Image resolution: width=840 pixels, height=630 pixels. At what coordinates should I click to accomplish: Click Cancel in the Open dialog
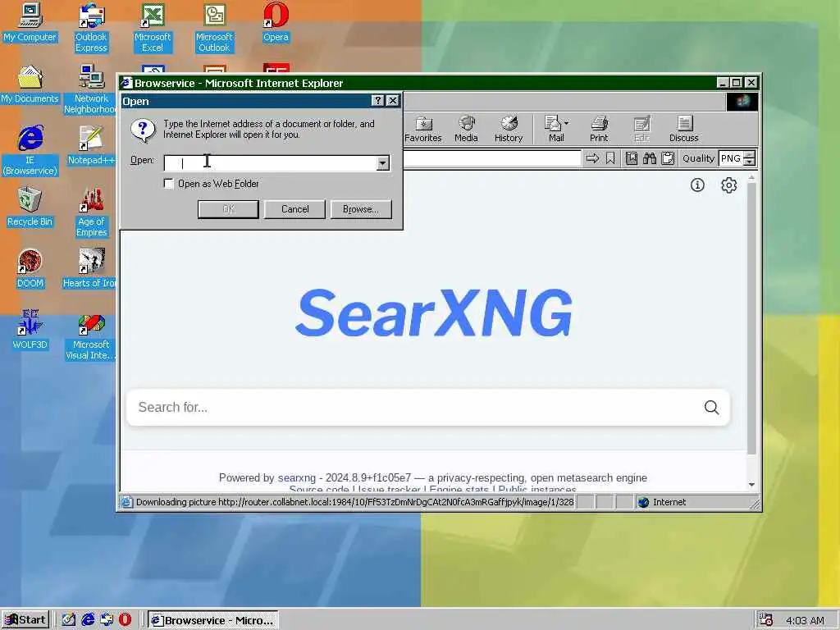tap(294, 209)
